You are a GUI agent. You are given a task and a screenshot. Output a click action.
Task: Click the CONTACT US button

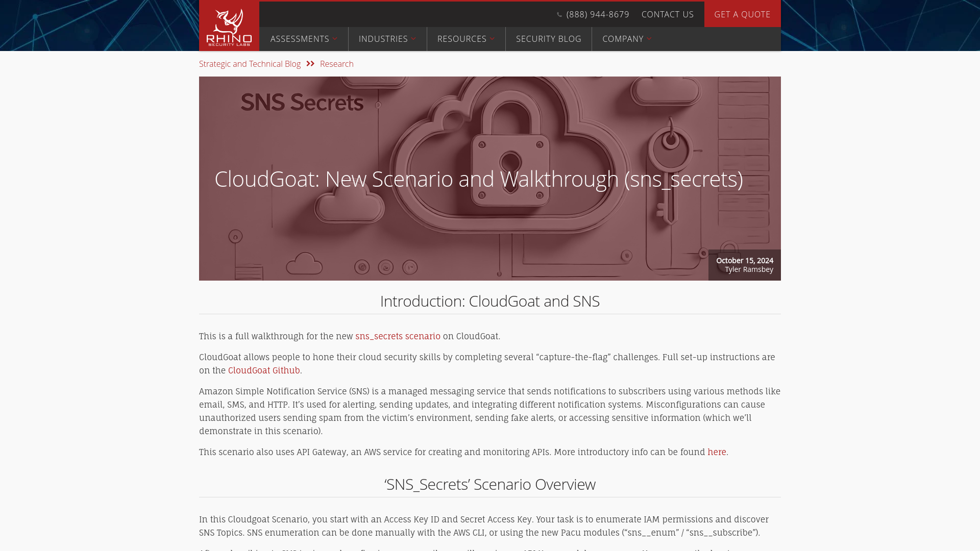point(667,14)
